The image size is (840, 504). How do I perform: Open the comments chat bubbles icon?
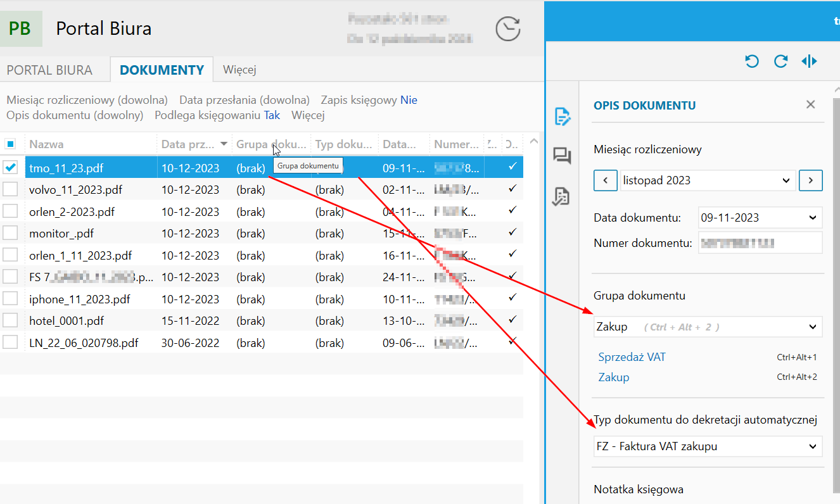click(562, 156)
